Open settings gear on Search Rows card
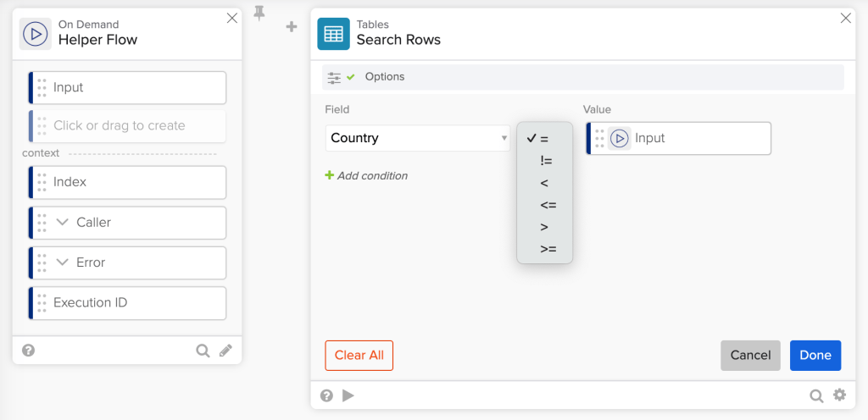 pos(839,395)
